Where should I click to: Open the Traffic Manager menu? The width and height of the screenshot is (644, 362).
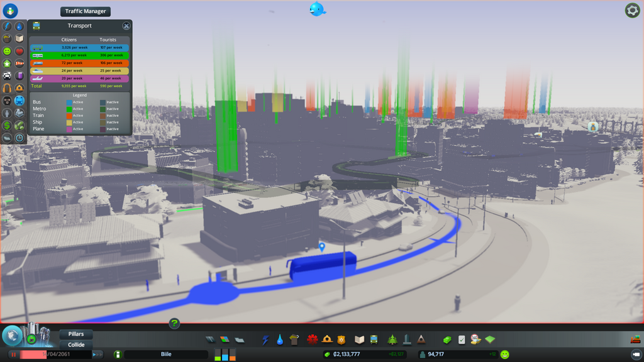(x=86, y=11)
